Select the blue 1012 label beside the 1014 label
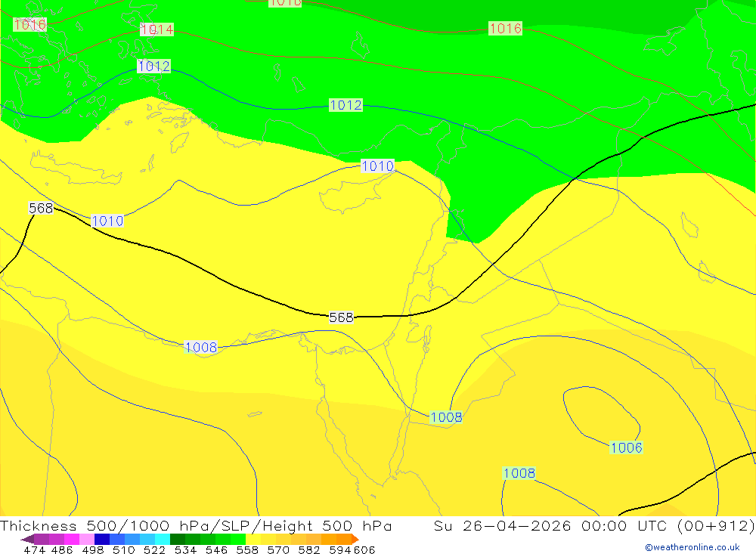The height and width of the screenshot is (554, 756). [x=153, y=66]
